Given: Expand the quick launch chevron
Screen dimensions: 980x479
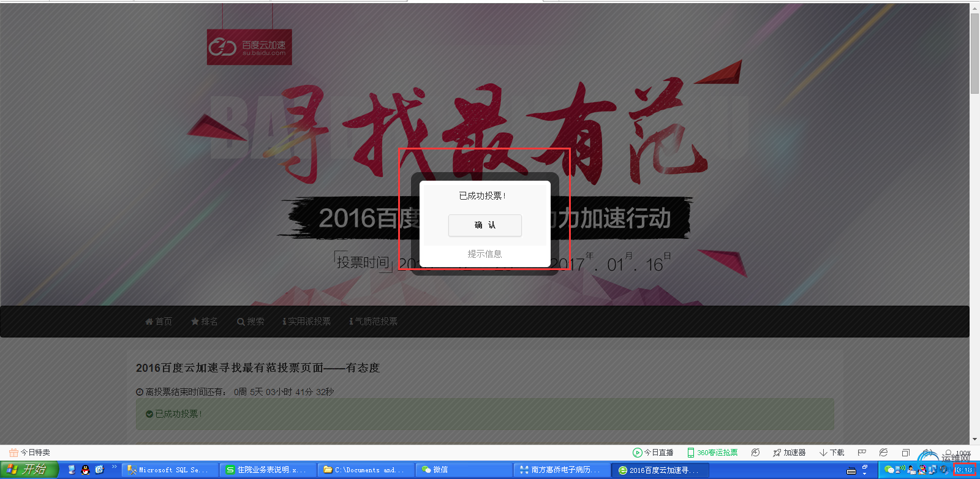Looking at the screenshot, I should pos(114,467).
